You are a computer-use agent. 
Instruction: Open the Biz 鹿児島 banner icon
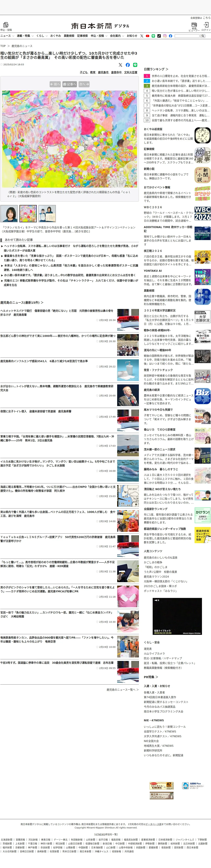(203, 396)
